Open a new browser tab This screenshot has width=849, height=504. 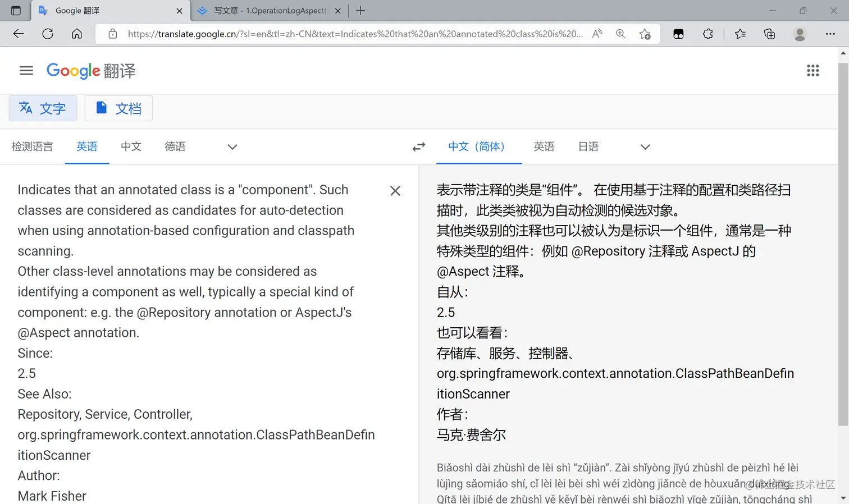click(360, 11)
